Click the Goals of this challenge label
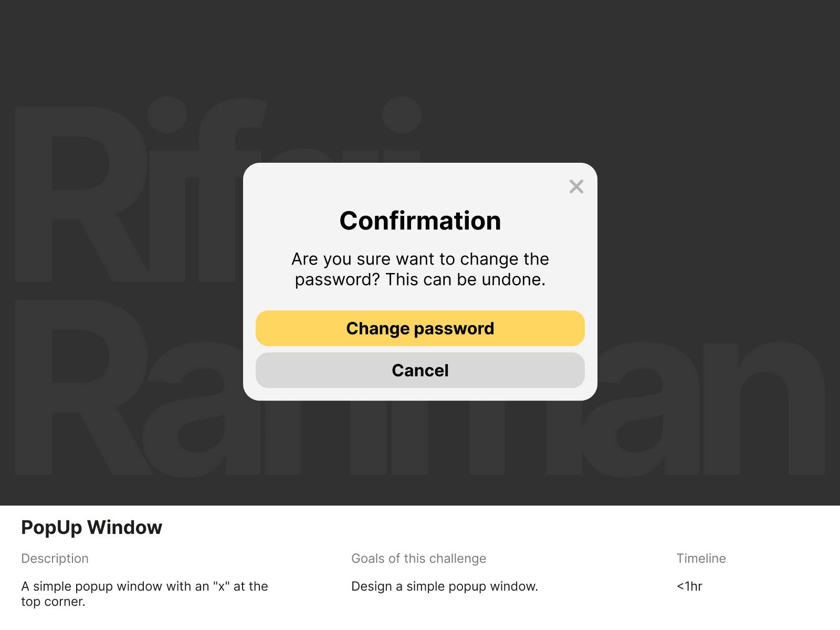Screen dimensions: 840x630 [x=418, y=558]
